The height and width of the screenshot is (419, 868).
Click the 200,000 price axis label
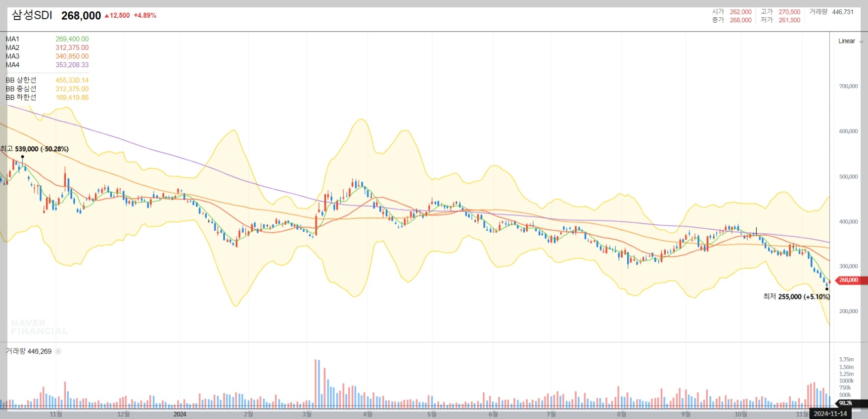coord(848,311)
